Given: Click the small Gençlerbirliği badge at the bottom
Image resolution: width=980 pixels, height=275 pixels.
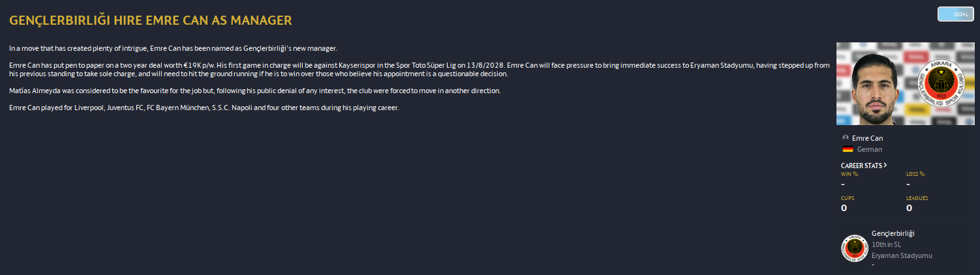Looking at the screenshot, I should (x=854, y=248).
